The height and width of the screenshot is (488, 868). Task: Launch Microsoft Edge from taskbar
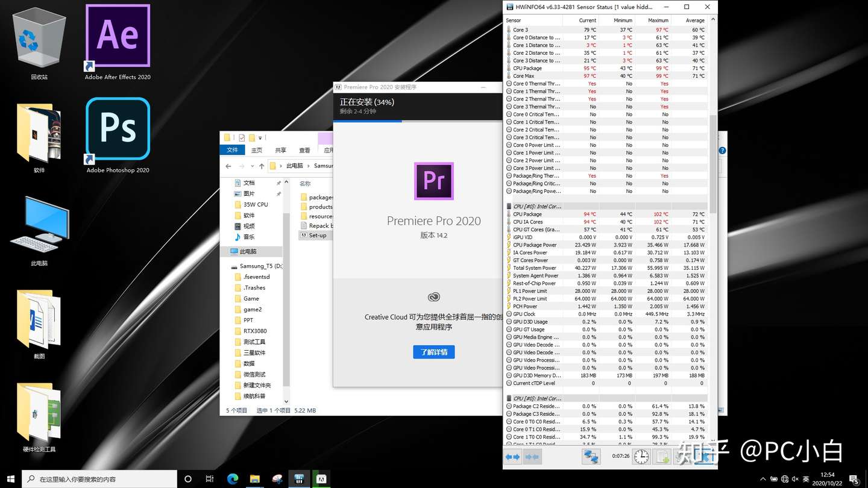coord(233,479)
